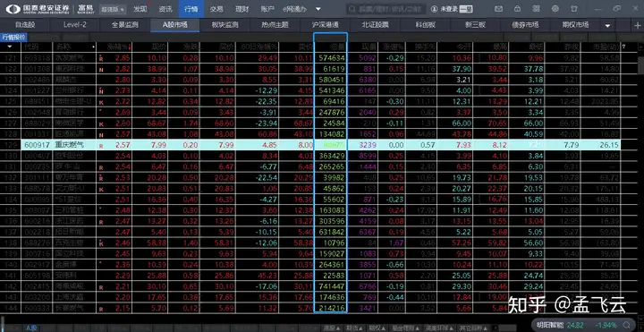
Task: Open the table column dropdown triangle
Action: (x=10, y=47)
